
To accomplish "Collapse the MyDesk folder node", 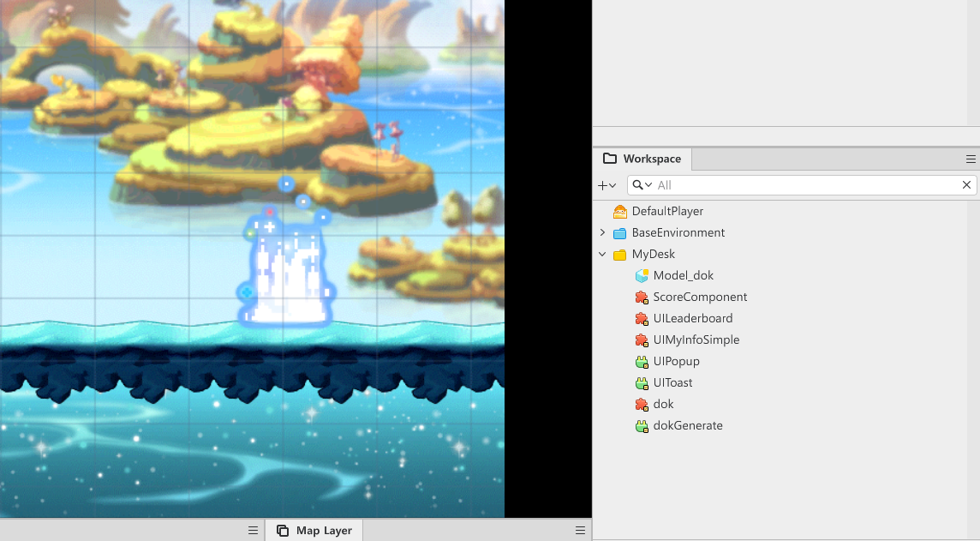I will coord(602,254).
